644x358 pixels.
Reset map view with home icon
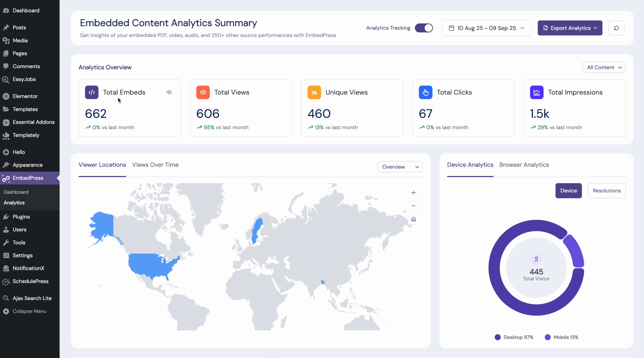click(414, 219)
